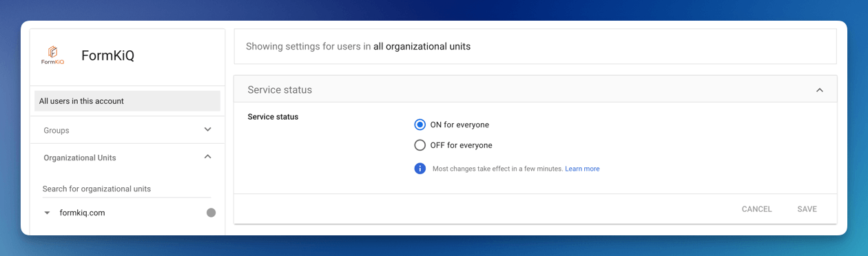Click the FormKiQ account name heading
The image size is (868, 256).
(x=107, y=56)
